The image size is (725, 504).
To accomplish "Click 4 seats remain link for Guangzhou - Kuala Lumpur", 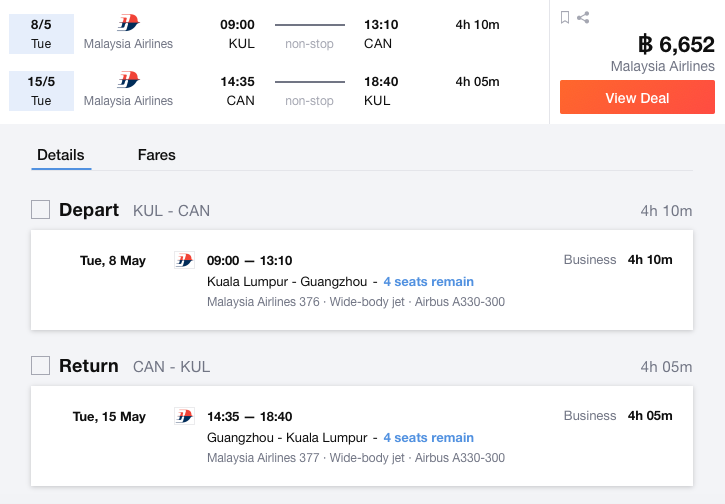I will coord(429,437).
